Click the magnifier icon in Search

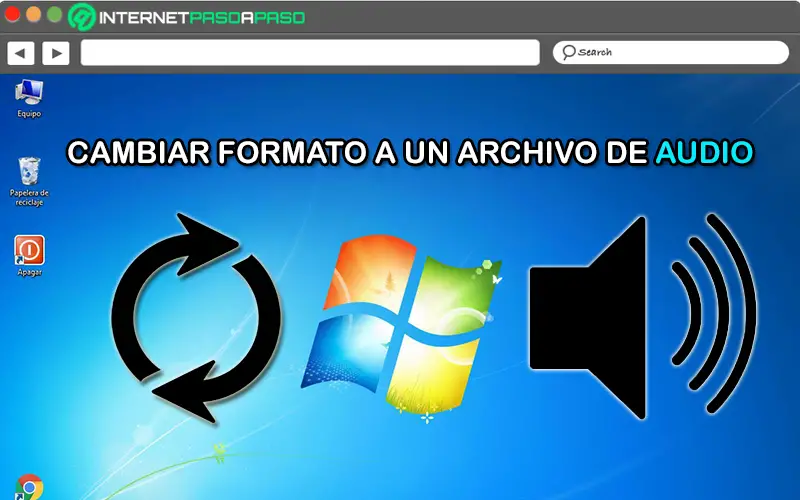click(568, 52)
